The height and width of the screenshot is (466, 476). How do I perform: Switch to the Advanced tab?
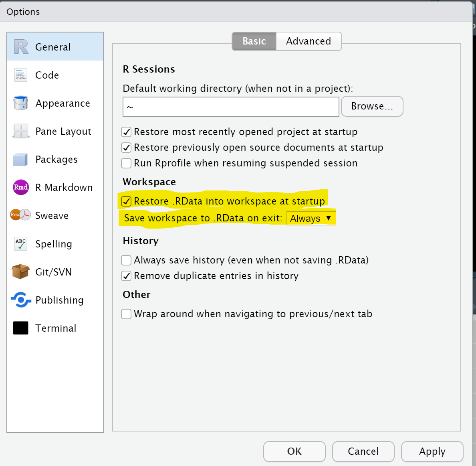click(x=308, y=41)
